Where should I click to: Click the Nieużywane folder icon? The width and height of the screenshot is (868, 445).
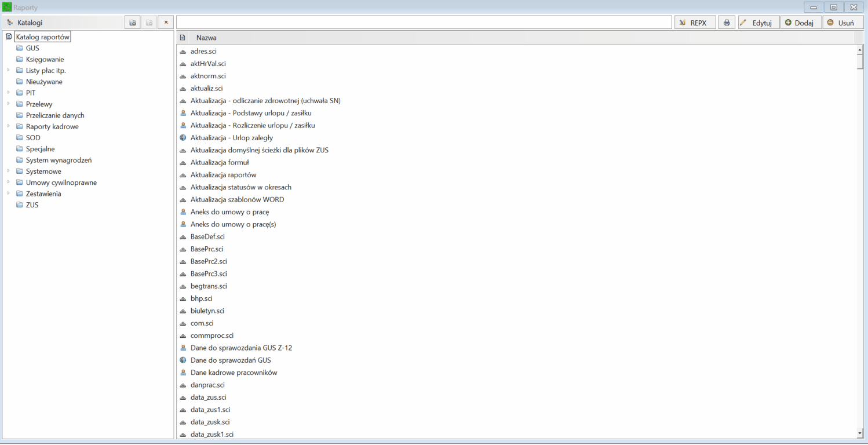point(20,82)
